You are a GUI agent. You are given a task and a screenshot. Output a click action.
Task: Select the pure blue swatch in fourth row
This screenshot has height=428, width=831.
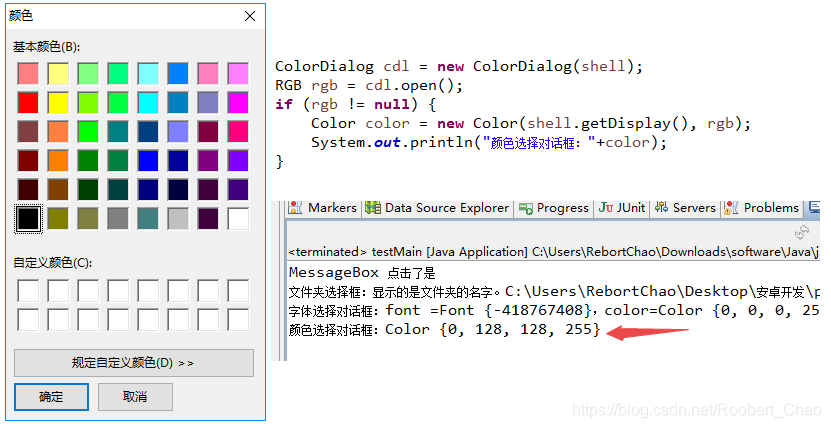point(148,160)
